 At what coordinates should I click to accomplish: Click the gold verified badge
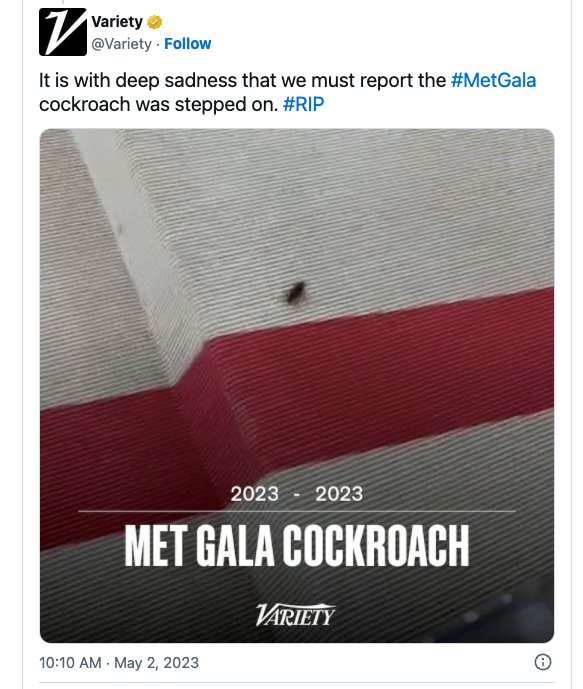(x=154, y=22)
